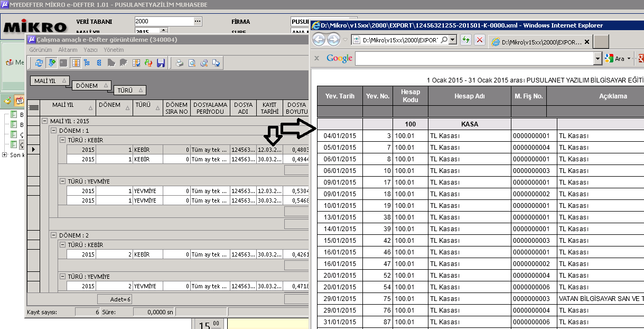Open the address bar dropdown arrow
Image resolution: width=644 pixels, height=329 pixels.
[453, 40]
